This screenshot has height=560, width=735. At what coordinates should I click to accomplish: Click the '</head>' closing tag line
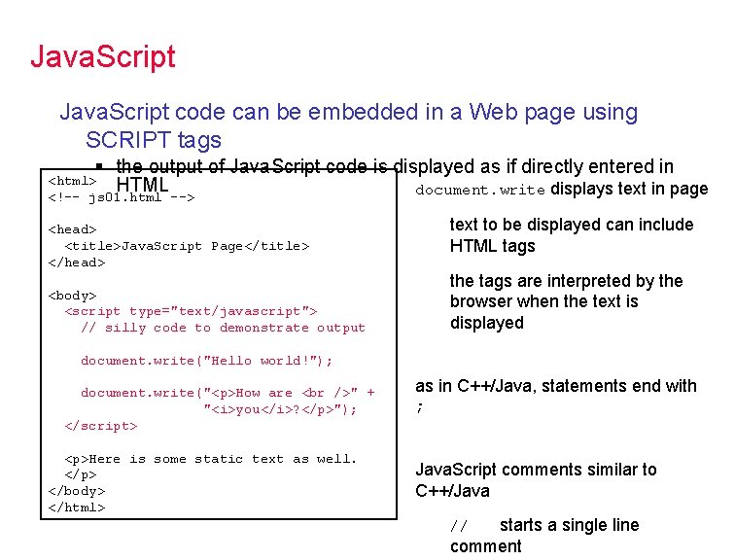pos(77,262)
